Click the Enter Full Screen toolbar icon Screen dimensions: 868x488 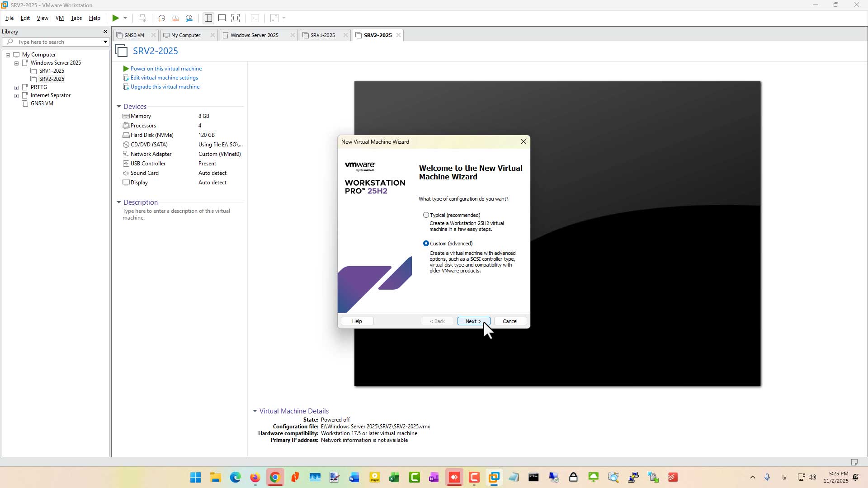click(x=236, y=18)
